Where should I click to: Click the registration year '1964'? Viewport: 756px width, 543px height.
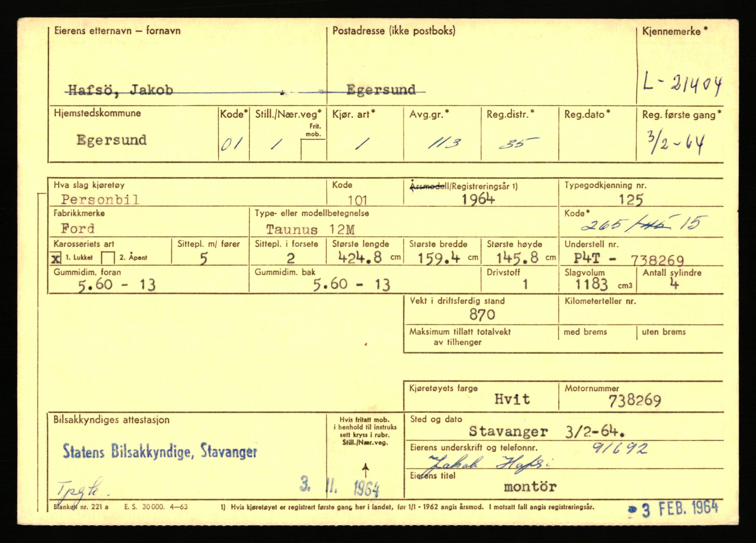coord(478,200)
